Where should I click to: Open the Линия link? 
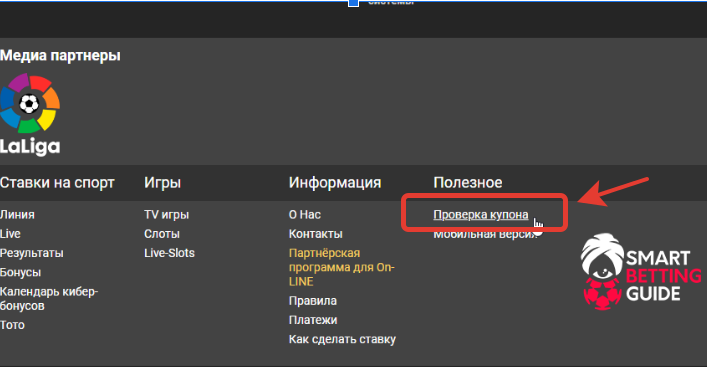[x=17, y=215]
